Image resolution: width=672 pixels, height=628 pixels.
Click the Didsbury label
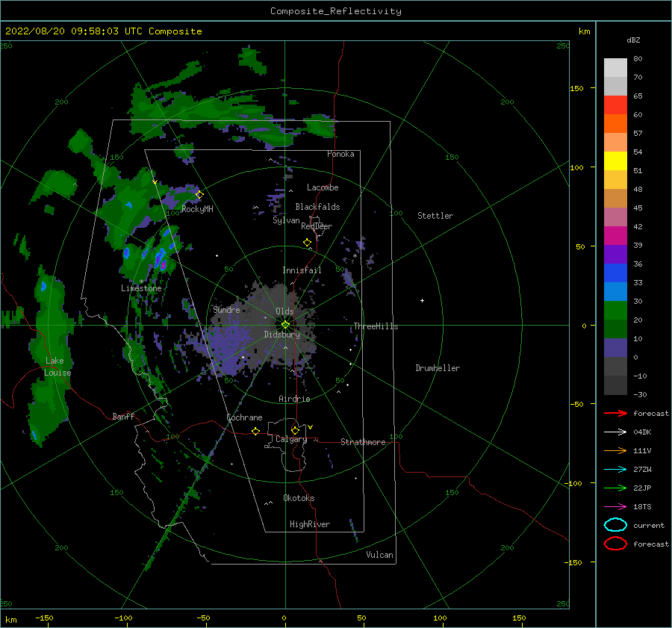(x=281, y=335)
